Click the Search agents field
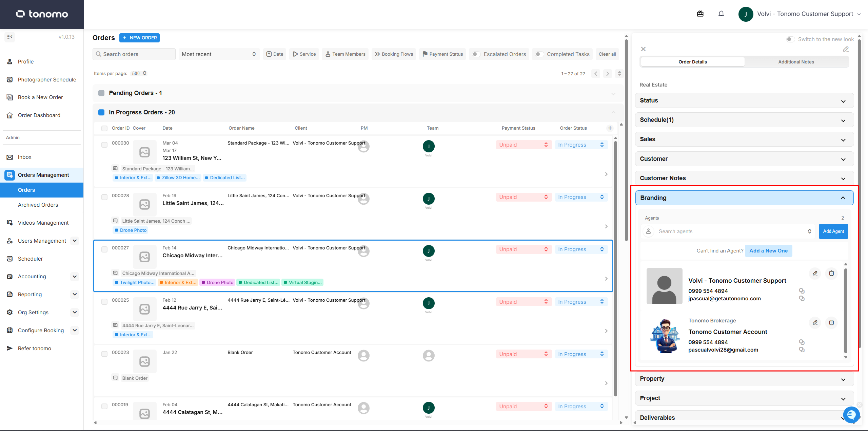The height and width of the screenshot is (431, 868). (x=729, y=231)
